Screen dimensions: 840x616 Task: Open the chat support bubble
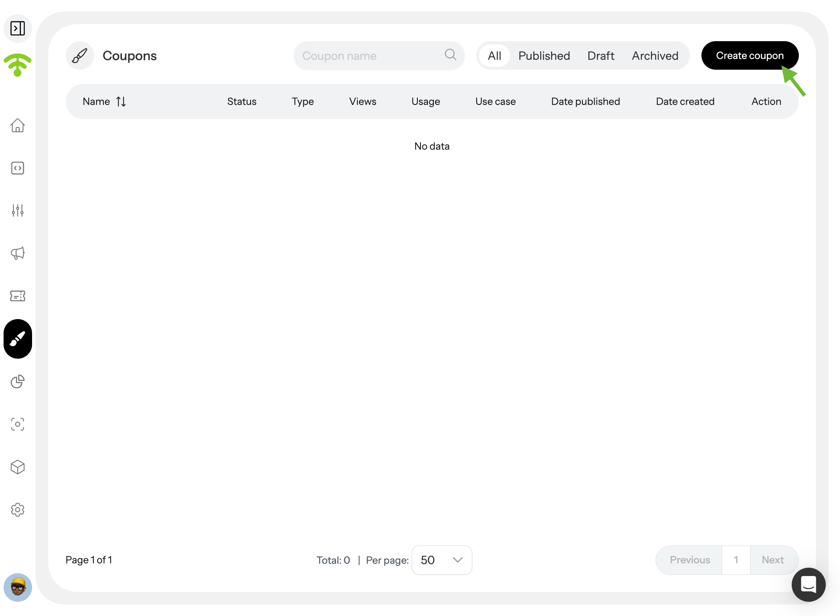coord(808,584)
